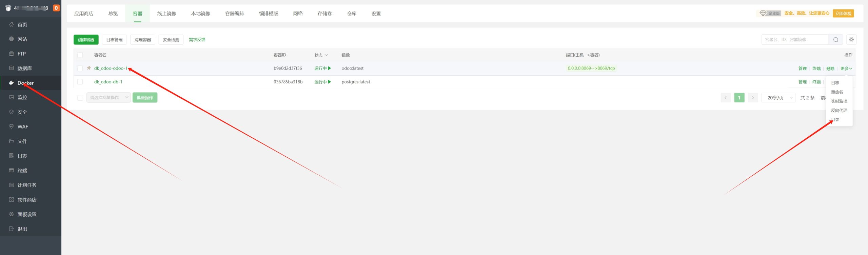Toggle the select-all checkbox in table header
Image resolution: width=868 pixels, height=255 pixels.
(x=80, y=55)
